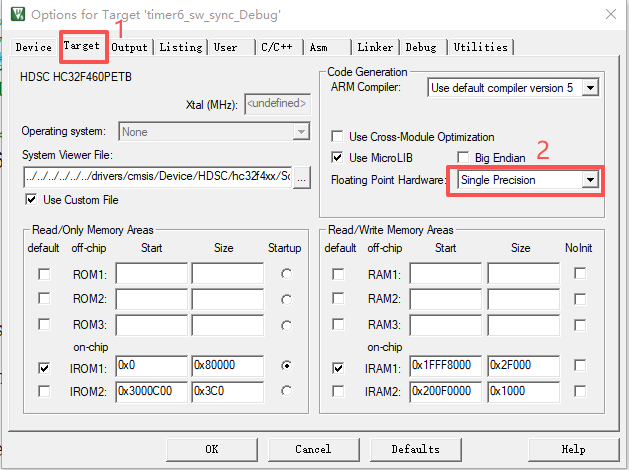Enable Use Cross-Module Optimization checkbox
The width and height of the screenshot is (629, 470).
click(337, 137)
